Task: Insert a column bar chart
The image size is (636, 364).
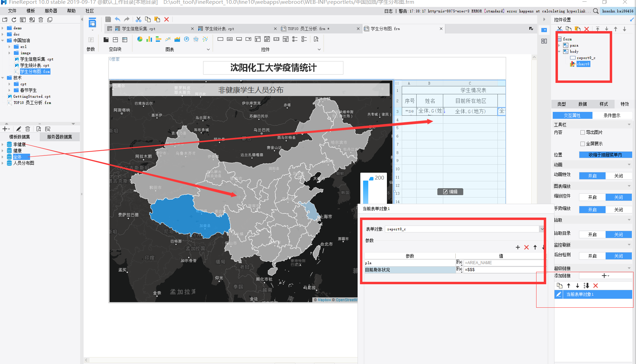Action: click(149, 39)
